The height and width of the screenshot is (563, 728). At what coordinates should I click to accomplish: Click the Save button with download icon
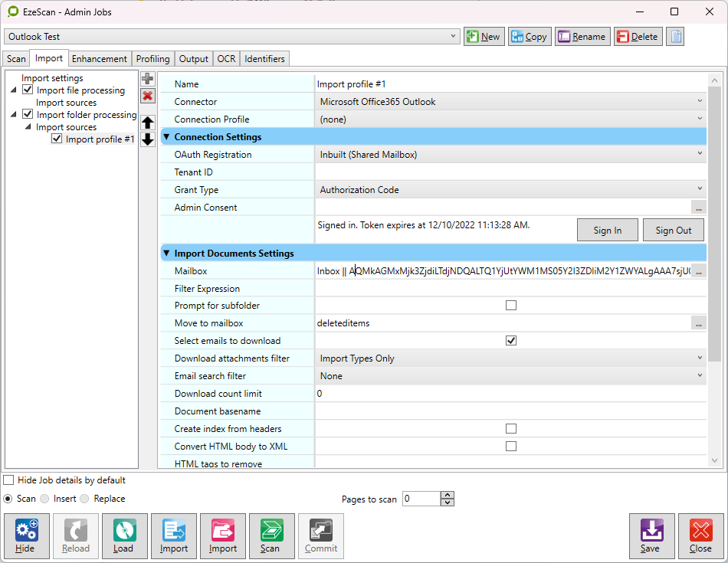[x=651, y=535]
